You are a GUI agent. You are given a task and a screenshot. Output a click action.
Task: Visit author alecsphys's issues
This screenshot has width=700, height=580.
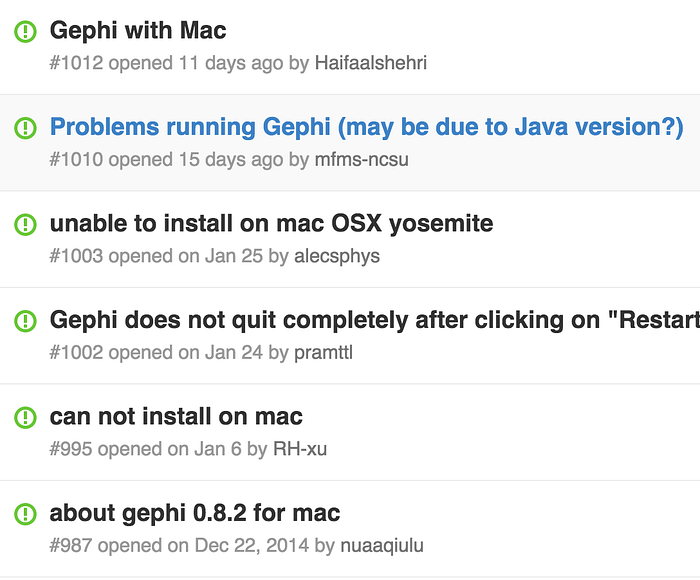[337, 256]
